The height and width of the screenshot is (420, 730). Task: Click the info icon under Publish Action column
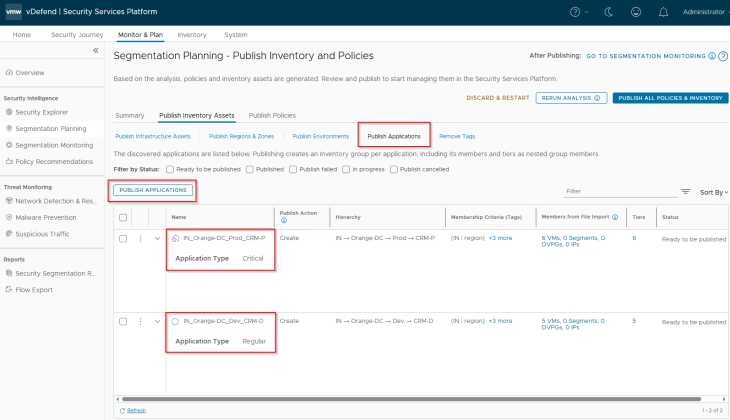284,220
